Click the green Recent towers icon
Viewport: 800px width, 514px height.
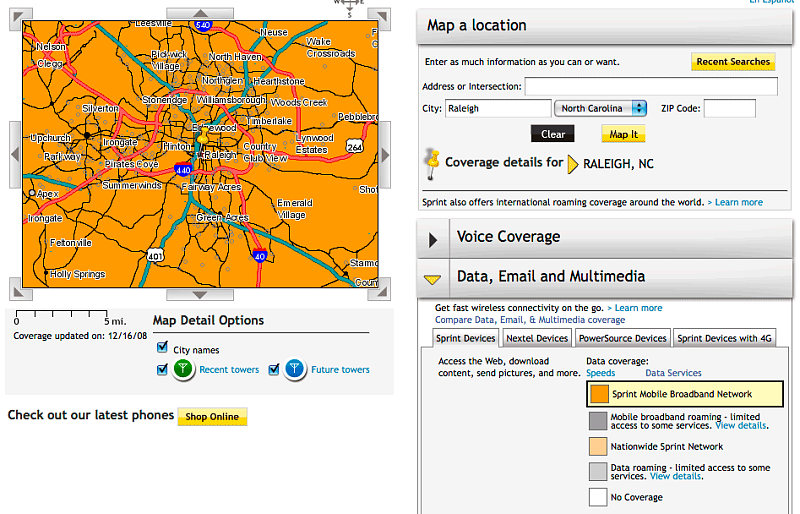pyautogui.click(x=183, y=369)
